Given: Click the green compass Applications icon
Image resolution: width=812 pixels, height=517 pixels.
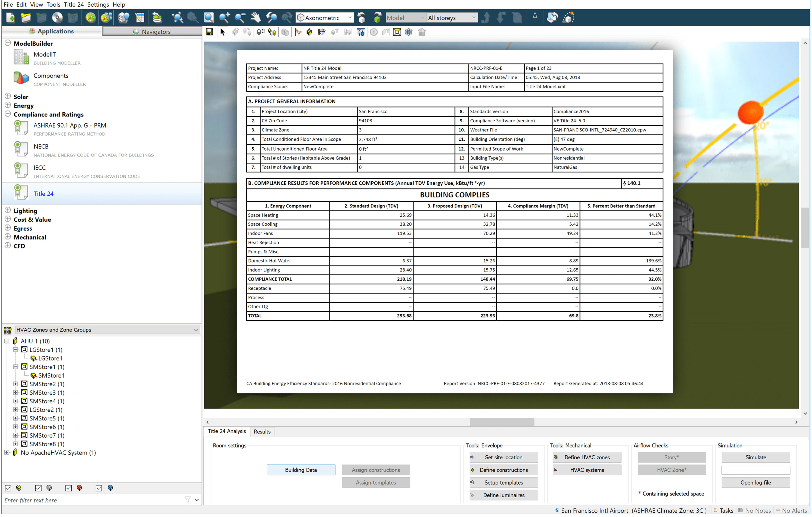Looking at the screenshot, I should click(x=90, y=18).
